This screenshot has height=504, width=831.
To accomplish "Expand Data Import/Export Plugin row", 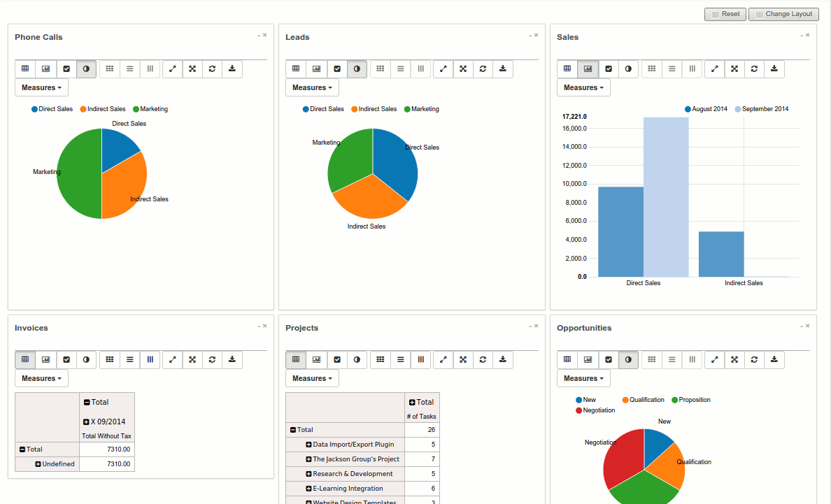I will coord(308,445).
